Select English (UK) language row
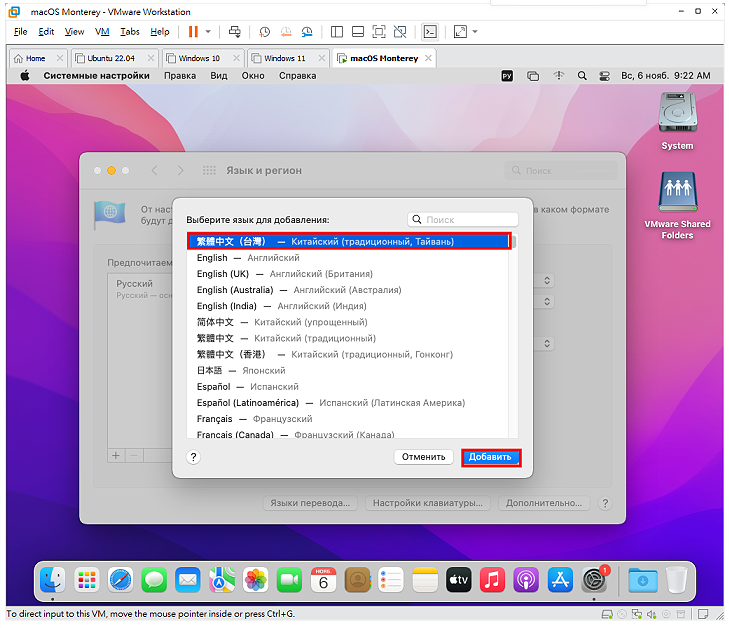729x628 pixels. pyautogui.click(x=348, y=274)
